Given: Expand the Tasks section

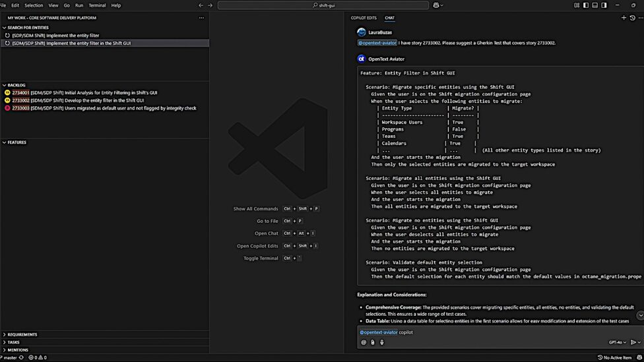Looking at the screenshot, I should point(14,342).
